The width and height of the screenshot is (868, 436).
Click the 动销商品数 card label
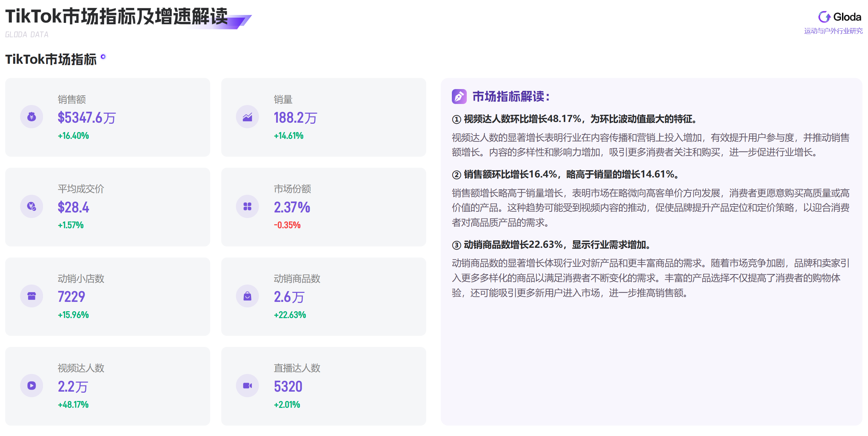297,279
